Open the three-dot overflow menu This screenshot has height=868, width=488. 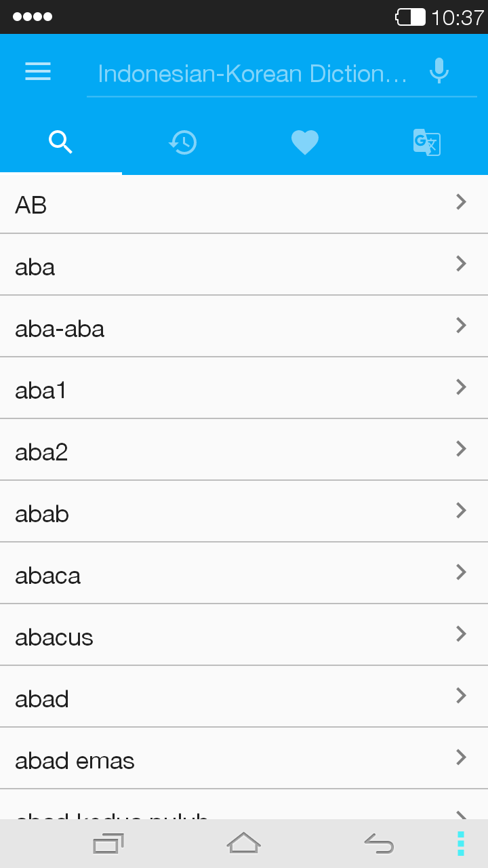(461, 843)
